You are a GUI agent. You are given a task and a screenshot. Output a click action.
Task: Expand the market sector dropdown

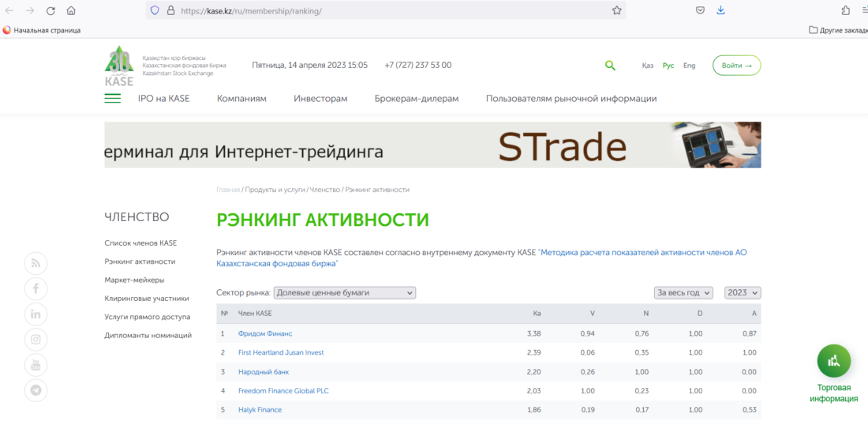click(x=345, y=292)
